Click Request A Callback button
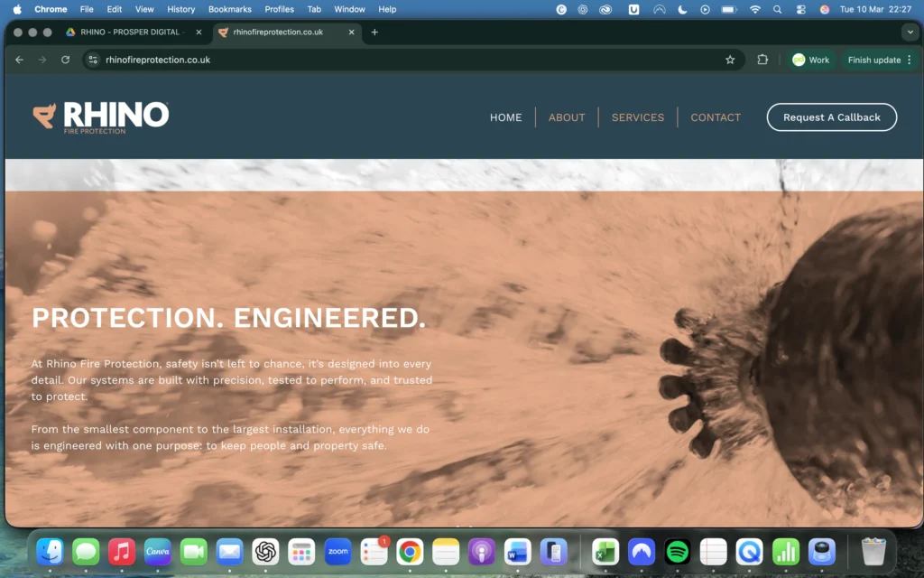 pos(831,117)
